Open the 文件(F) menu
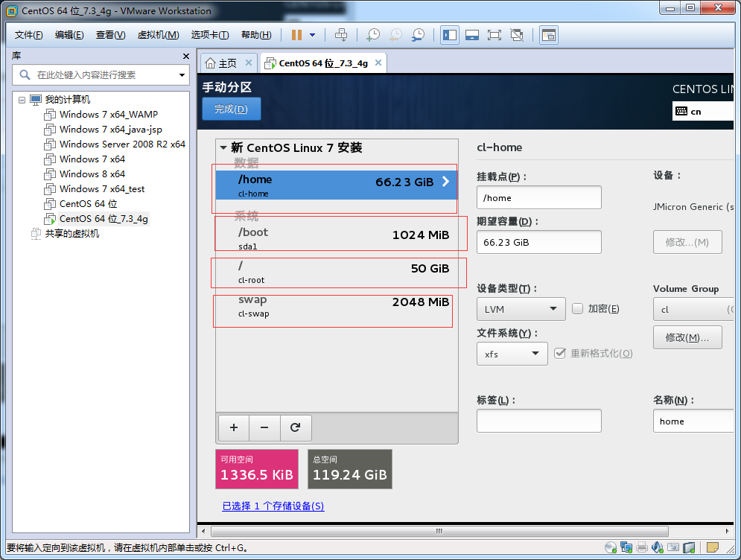The width and height of the screenshot is (741, 560). 28,35
